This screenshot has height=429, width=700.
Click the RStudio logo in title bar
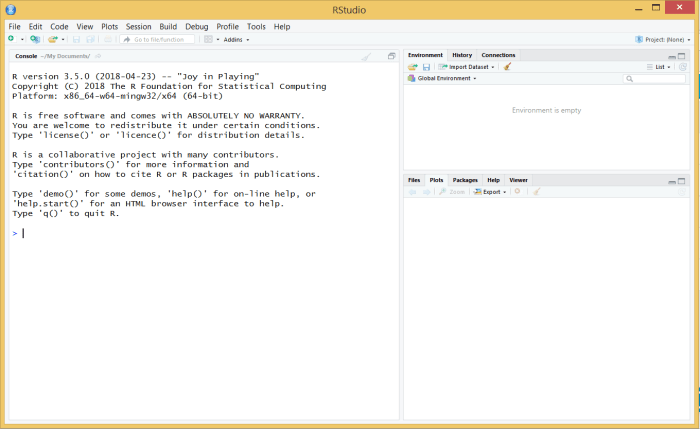(11, 9)
